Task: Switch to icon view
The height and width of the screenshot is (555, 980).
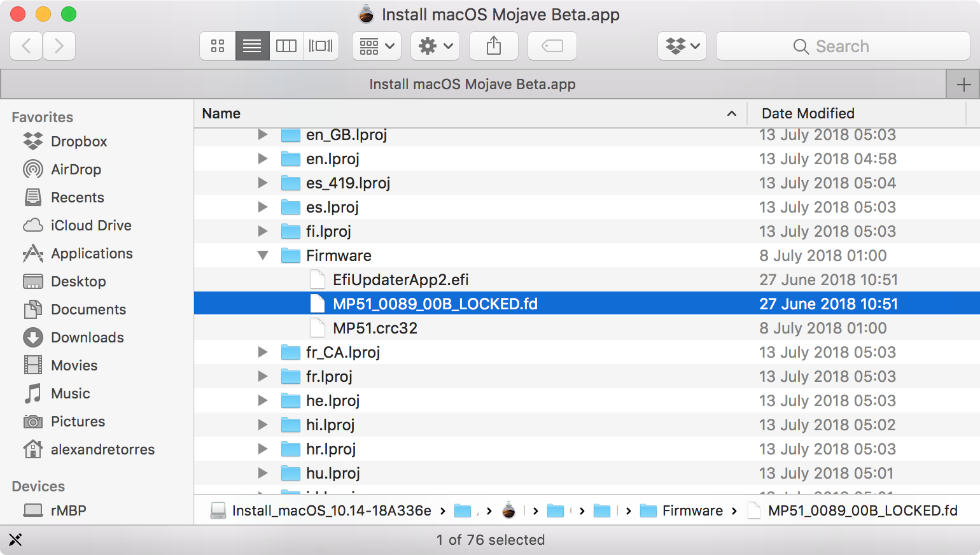Action: point(218,46)
